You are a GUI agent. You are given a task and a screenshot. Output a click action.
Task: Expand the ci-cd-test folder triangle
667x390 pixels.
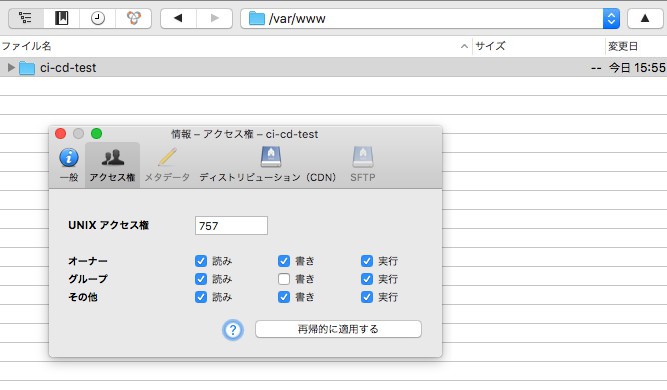pos(11,67)
